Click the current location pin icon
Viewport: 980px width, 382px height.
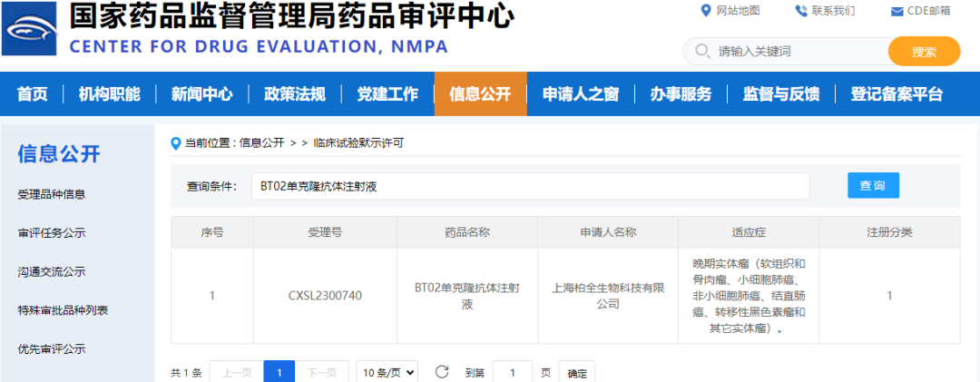coord(176,143)
